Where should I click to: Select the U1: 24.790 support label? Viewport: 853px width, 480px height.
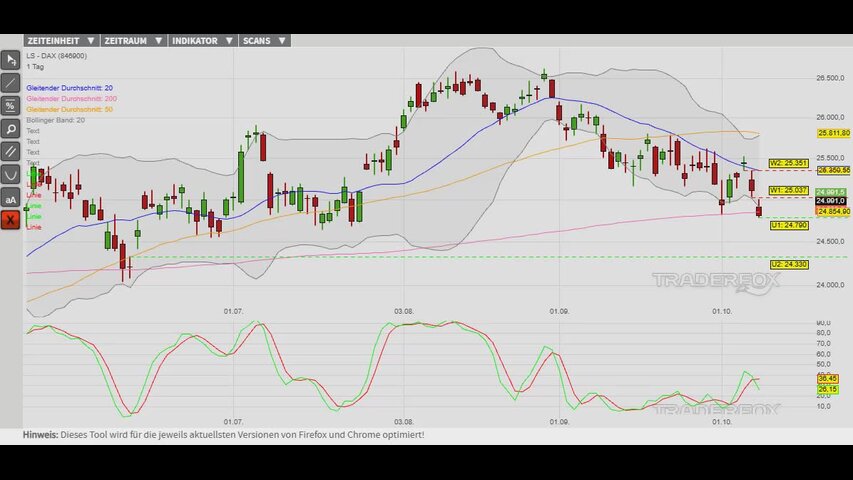click(789, 225)
